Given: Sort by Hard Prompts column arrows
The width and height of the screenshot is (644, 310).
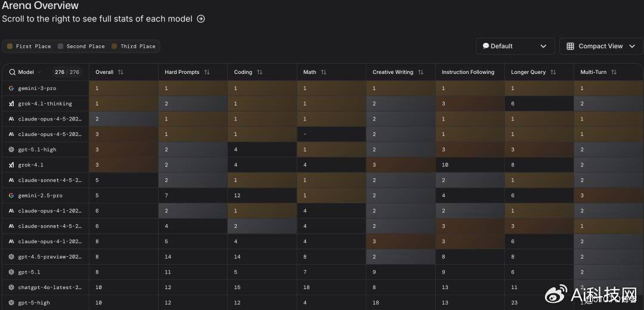Looking at the screenshot, I should [x=207, y=72].
